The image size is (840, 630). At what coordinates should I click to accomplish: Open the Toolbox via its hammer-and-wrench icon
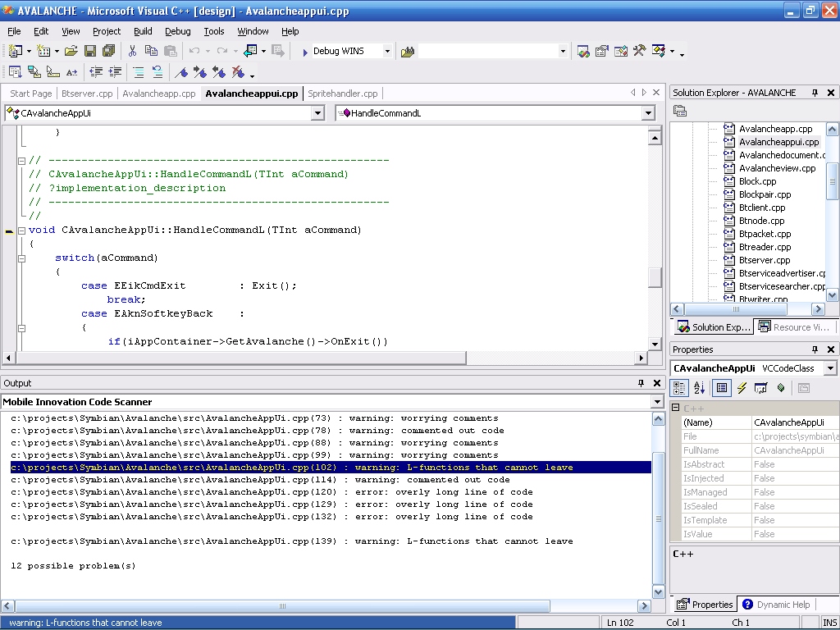point(640,51)
